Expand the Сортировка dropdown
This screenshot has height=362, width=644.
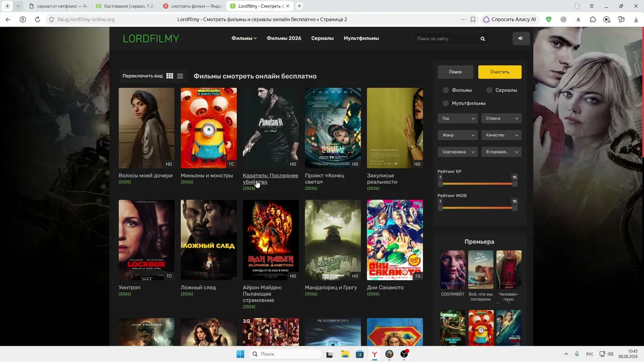(457, 152)
